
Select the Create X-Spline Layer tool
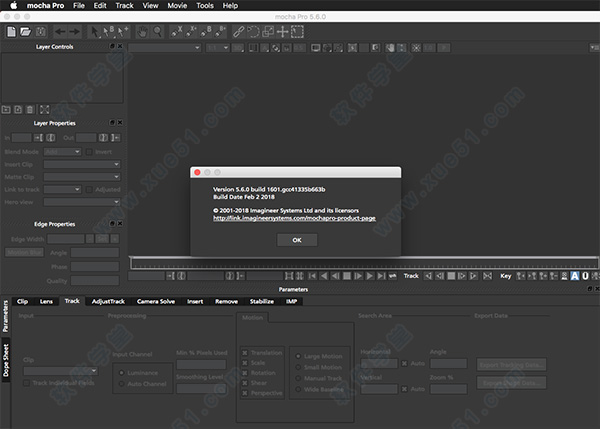click(176, 32)
